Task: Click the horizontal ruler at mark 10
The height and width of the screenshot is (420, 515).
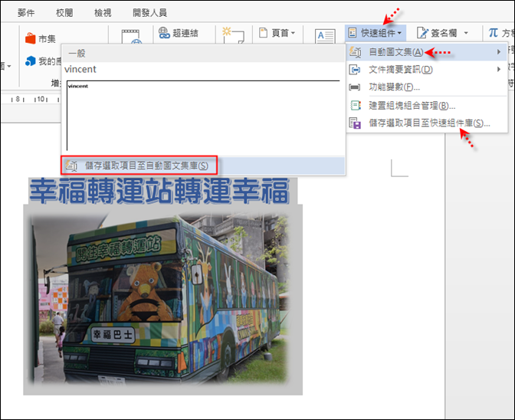Action: pyautogui.click(x=41, y=99)
